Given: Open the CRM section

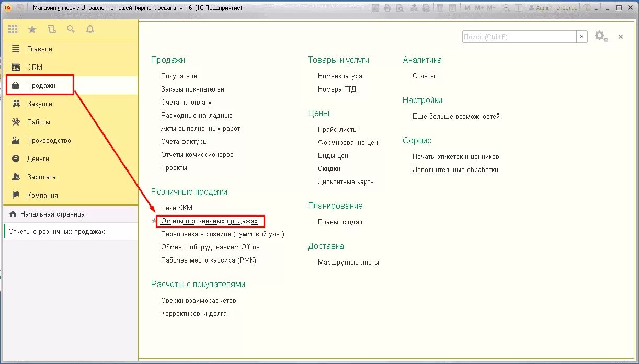Looking at the screenshot, I should 71,67.
